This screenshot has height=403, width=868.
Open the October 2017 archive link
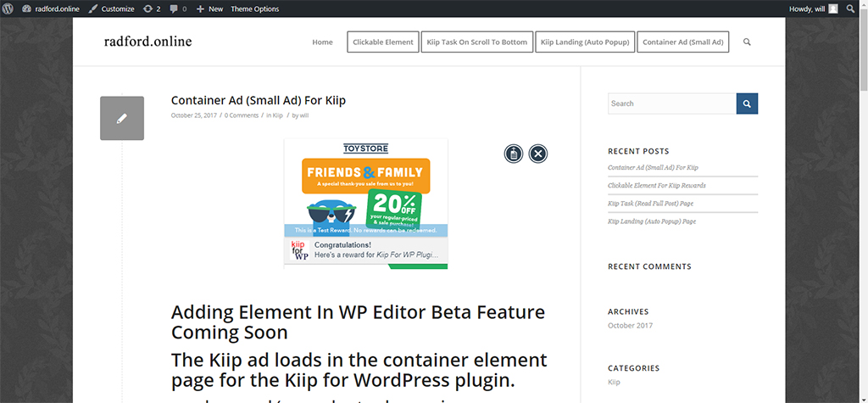[630, 326]
